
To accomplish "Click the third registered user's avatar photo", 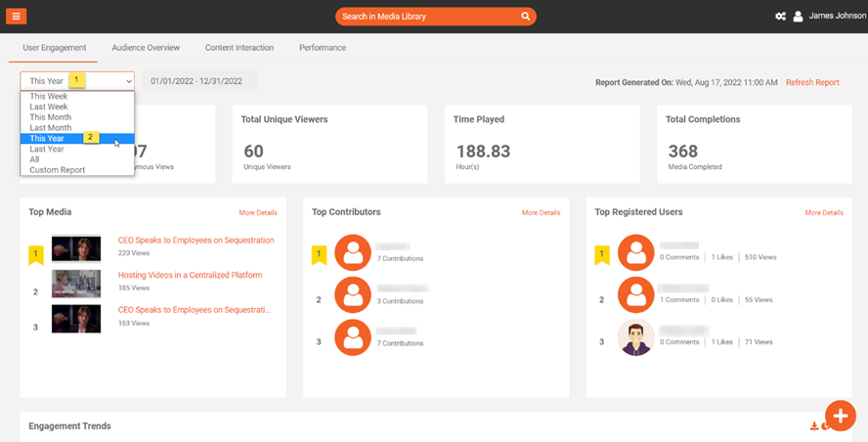I will click(636, 337).
